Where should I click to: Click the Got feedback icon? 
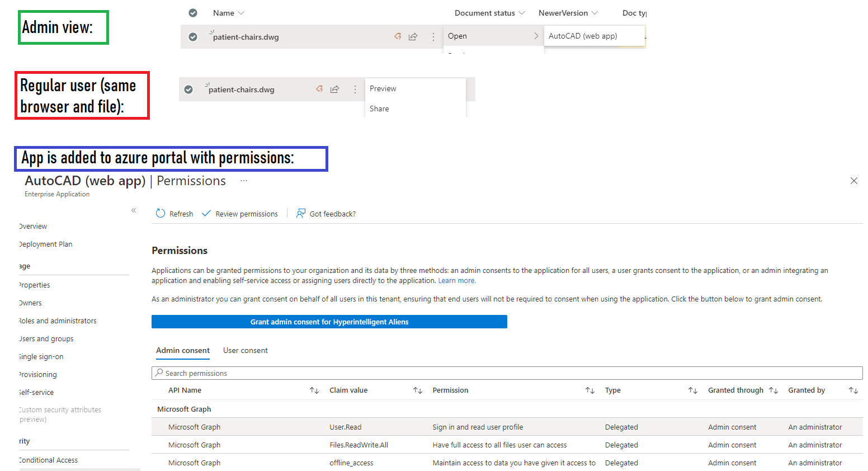click(301, 213)
